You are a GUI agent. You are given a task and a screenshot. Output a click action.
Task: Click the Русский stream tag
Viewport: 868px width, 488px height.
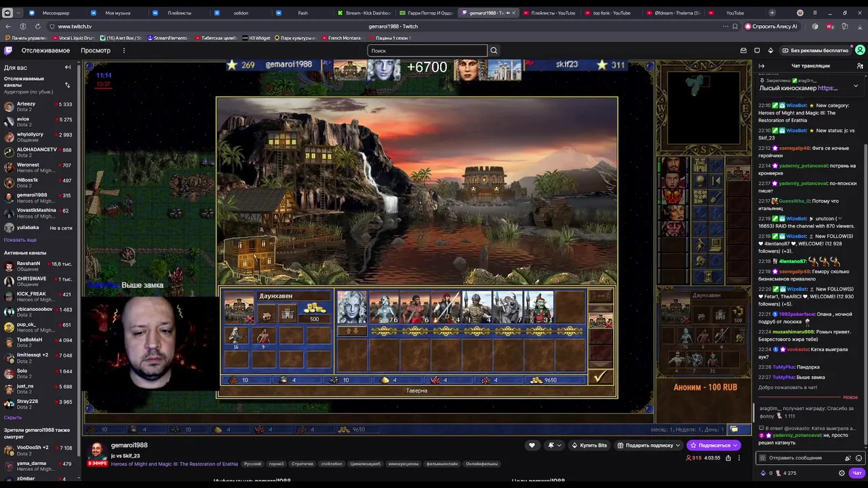click(x=252, y=464)
